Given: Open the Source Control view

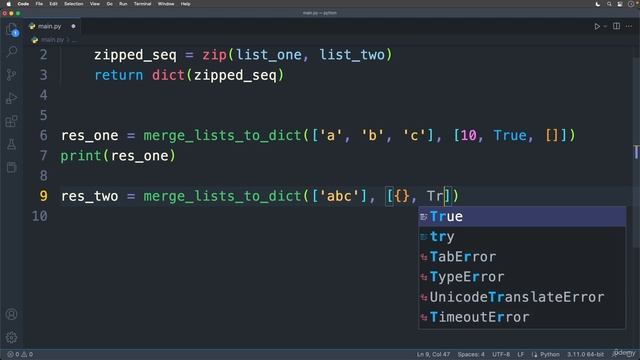Looking at the screenshot, I should tap(12, 74).
